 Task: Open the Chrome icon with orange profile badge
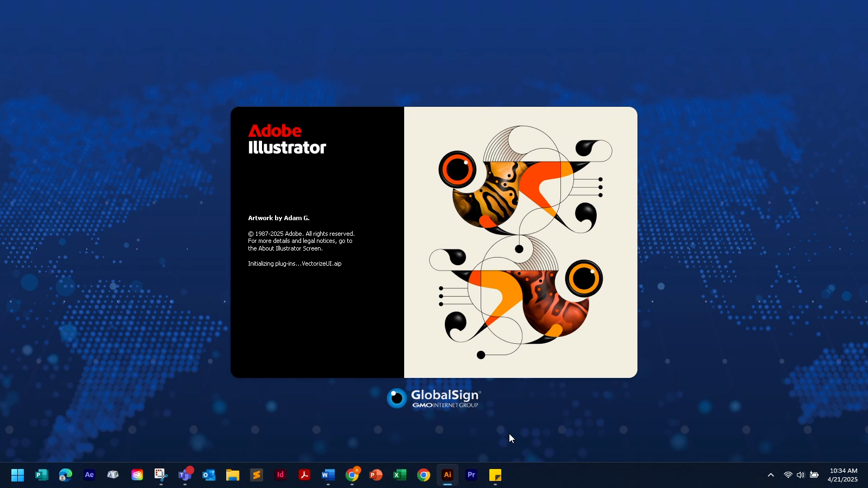click(x=352, y=475)
